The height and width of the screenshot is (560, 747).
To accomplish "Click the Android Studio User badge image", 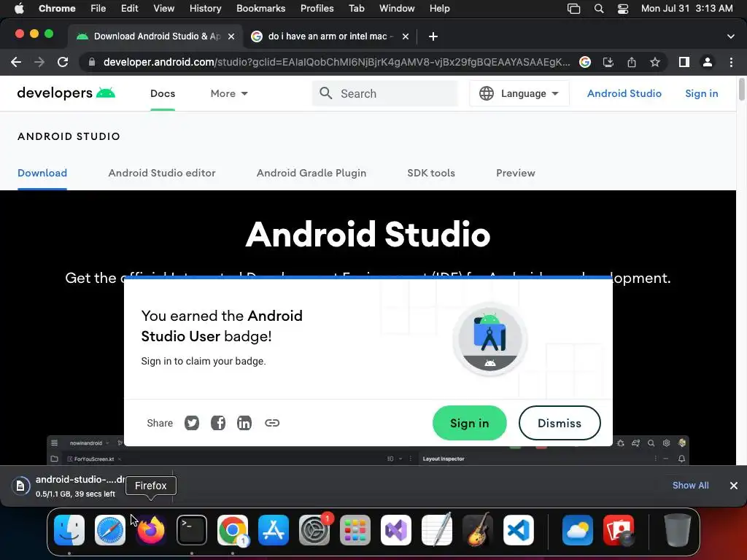I will coord(489,340).
